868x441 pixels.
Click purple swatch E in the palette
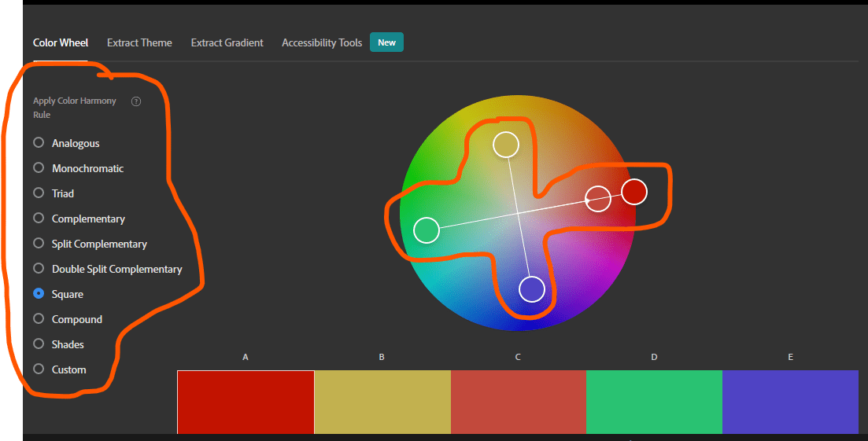point(791,402)
